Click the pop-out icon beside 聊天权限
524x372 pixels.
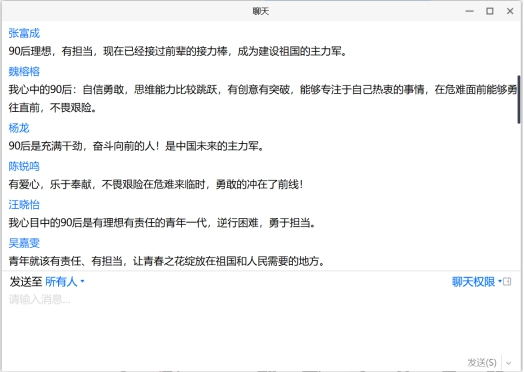[508, 282]
